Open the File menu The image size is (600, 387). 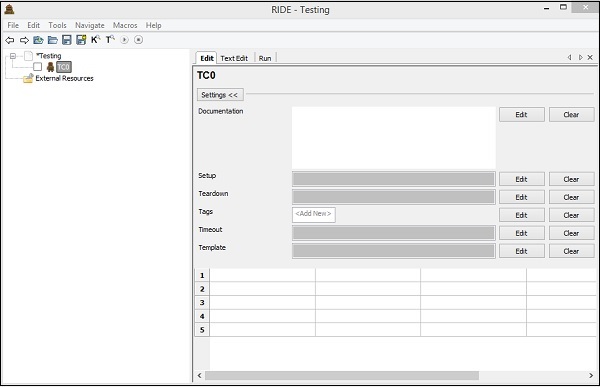pos(13,25)
